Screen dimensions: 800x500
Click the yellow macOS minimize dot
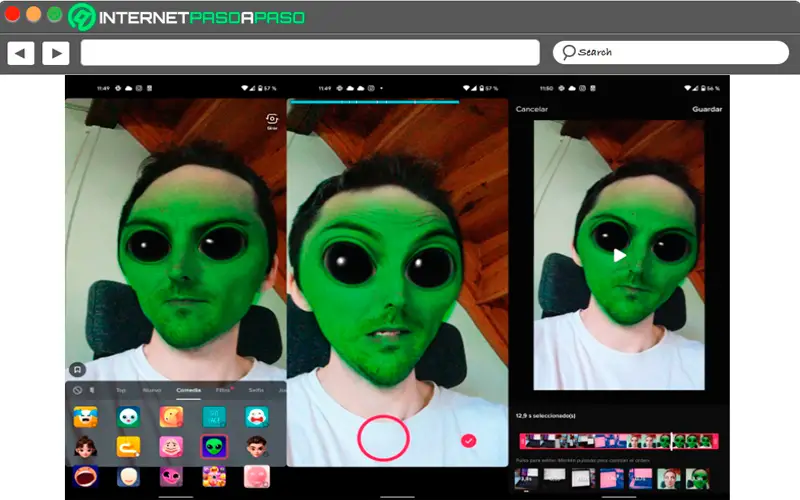34,14
